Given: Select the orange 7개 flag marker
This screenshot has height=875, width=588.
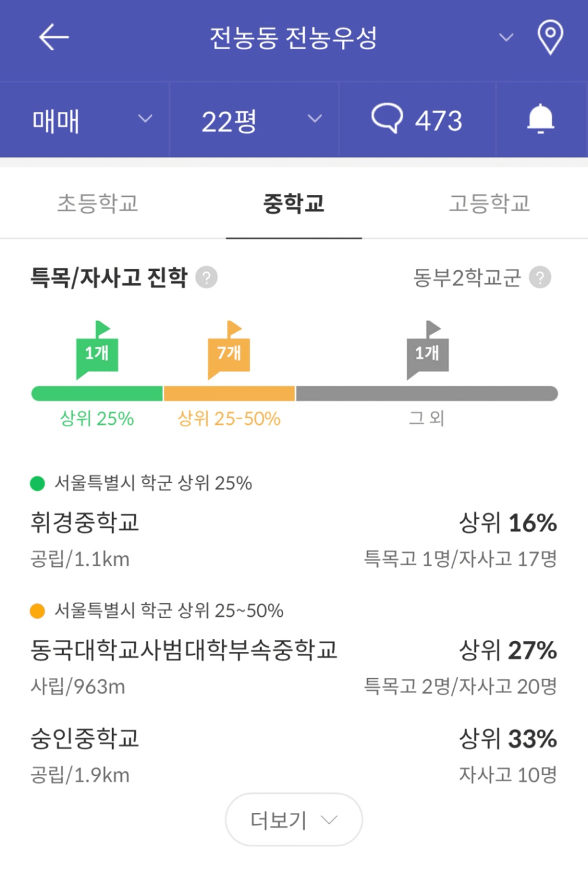Looking at the screenshot, I should point(229,350).
